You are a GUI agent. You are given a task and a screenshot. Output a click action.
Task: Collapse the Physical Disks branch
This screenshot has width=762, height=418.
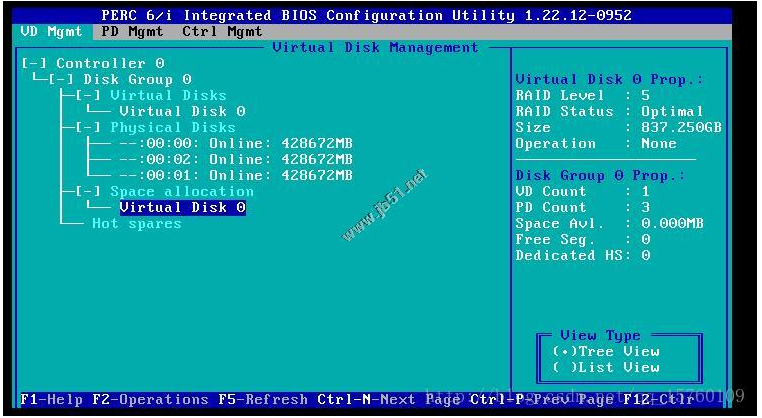pos(88,128)
